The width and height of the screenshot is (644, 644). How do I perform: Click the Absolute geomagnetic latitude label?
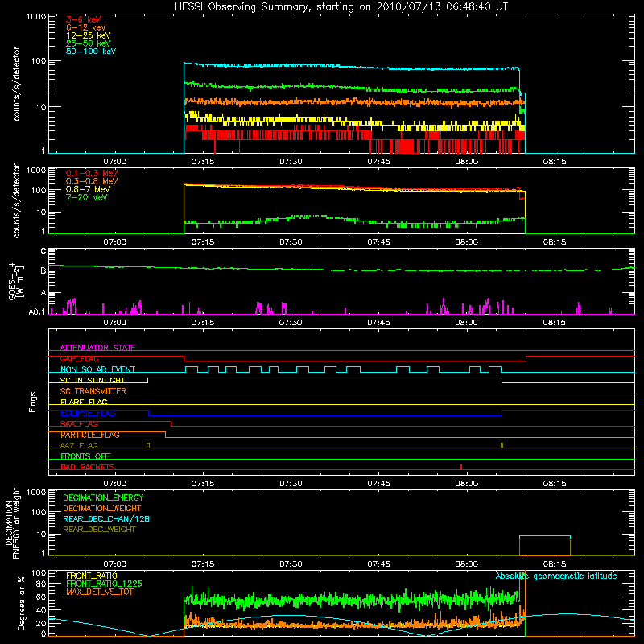(x=556, y=576)
